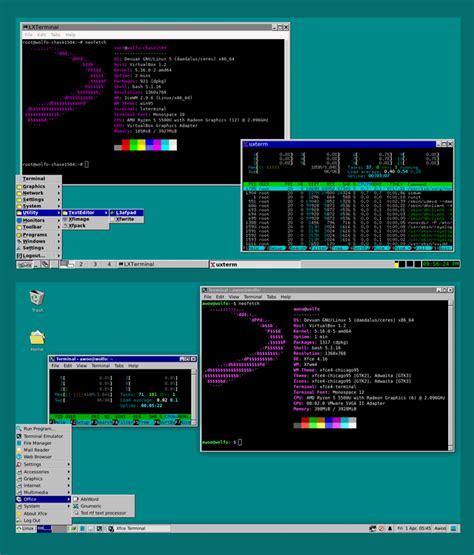The width and height of the screenshot is (474, 555).
Task: Select Xfwrite from TextEditor submenu
Action: (x=126, y=219)
